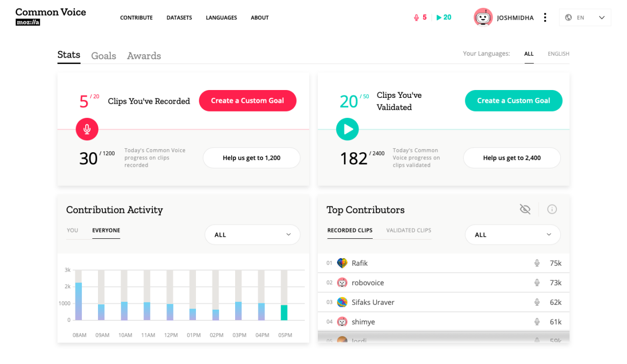Select the ENGLISH language filter

point(558,54)
